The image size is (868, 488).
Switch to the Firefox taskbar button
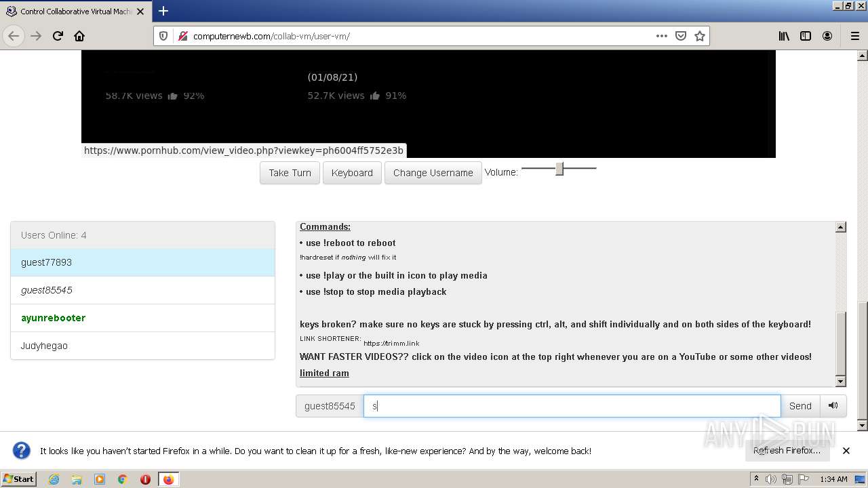[x=168, y=479]
